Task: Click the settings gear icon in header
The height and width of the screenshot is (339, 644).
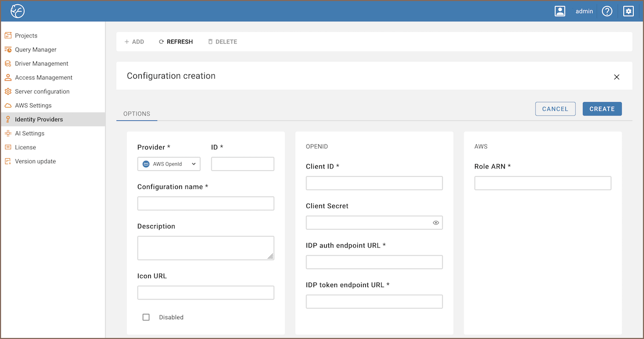Action: [628, 11]
